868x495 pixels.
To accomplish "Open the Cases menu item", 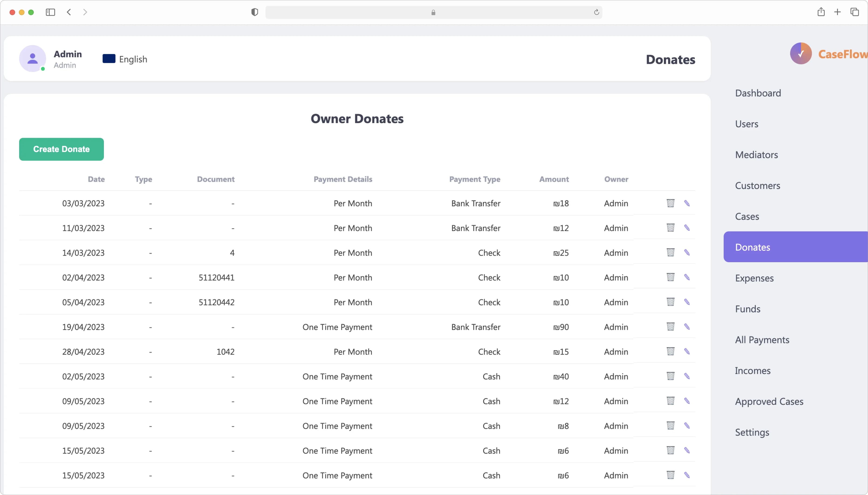I will coord(747,217).
